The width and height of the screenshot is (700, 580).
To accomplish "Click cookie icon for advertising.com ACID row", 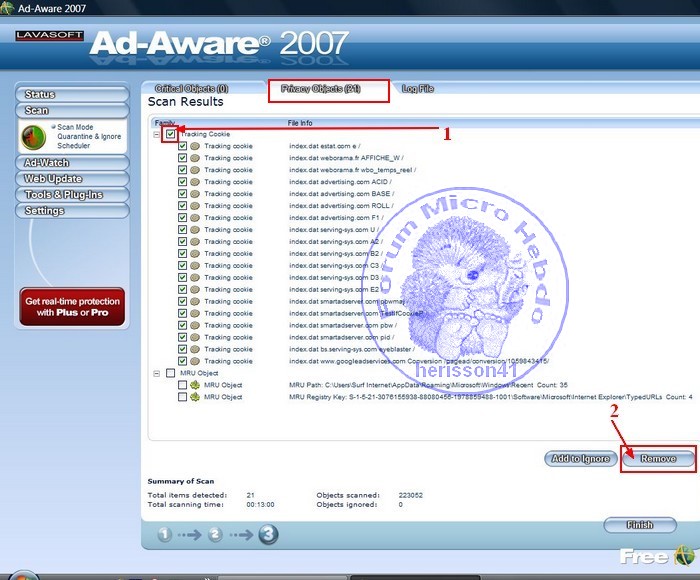I will pyautogui.click(x=195, y=182).
